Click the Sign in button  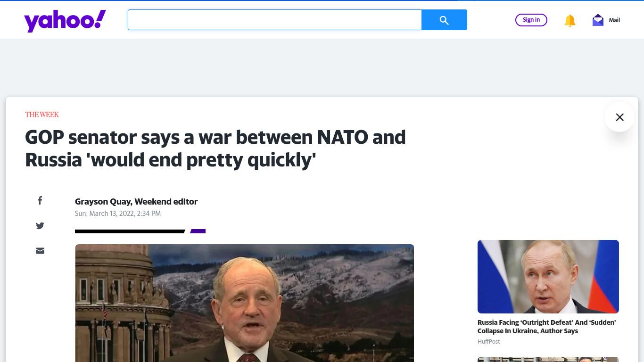click(x=531, y=20)
